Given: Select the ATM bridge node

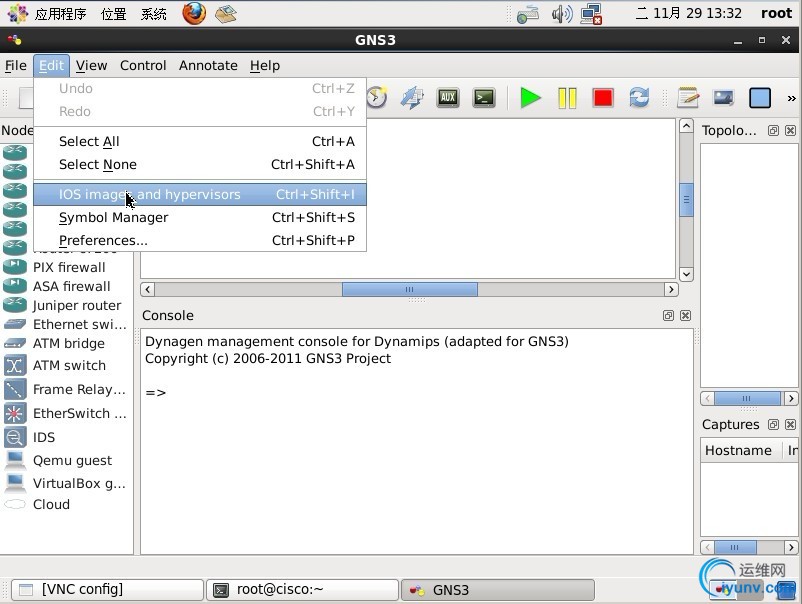Looking at the screenshot, I should [x=65, y=343].
